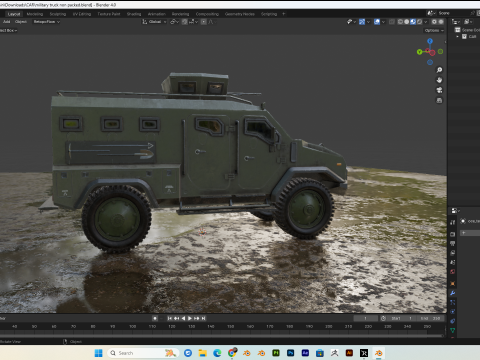Toggle viewport overlays display
This screenshot has height=360, width=480.
(x=377, y=22)
